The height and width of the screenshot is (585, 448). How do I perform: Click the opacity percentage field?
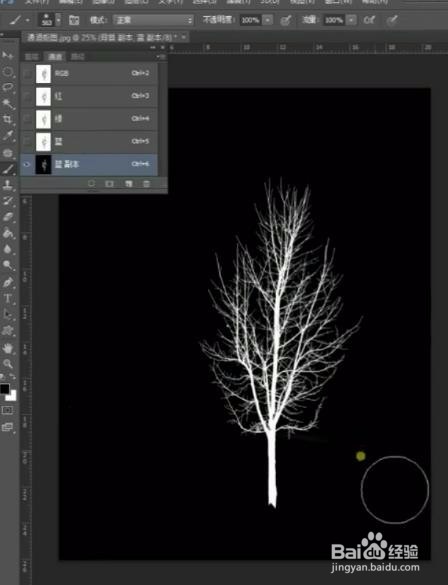(250, 20)
